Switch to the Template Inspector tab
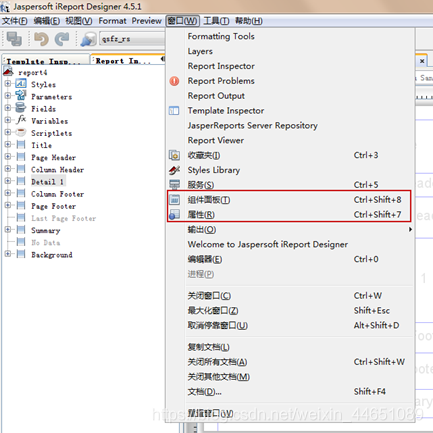This screenshot has width=433, height=433. point(45,61)
